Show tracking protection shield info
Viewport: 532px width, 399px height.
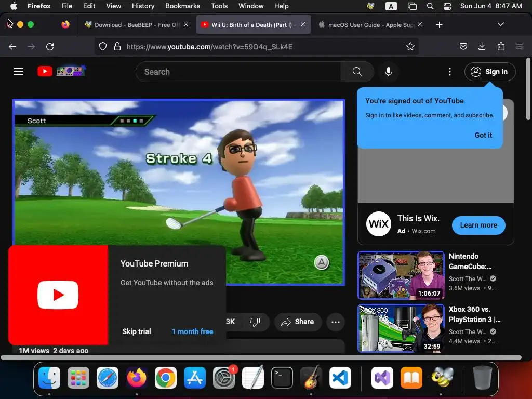(x=103, y=46)
